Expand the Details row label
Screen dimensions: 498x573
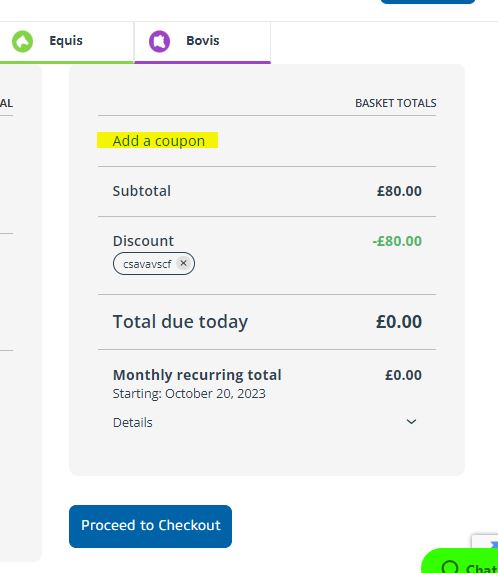click(133, 422)
